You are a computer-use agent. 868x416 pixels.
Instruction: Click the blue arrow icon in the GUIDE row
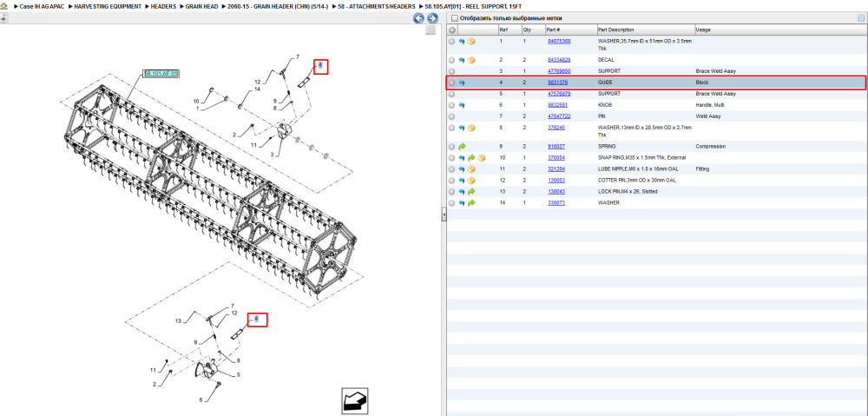click(x=461, y=83)
